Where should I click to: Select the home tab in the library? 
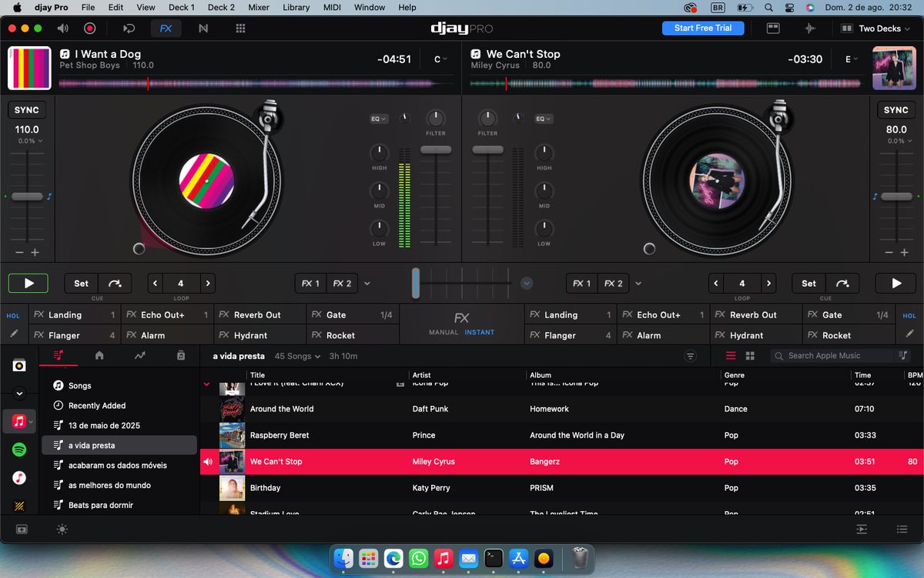coord(99,355)
